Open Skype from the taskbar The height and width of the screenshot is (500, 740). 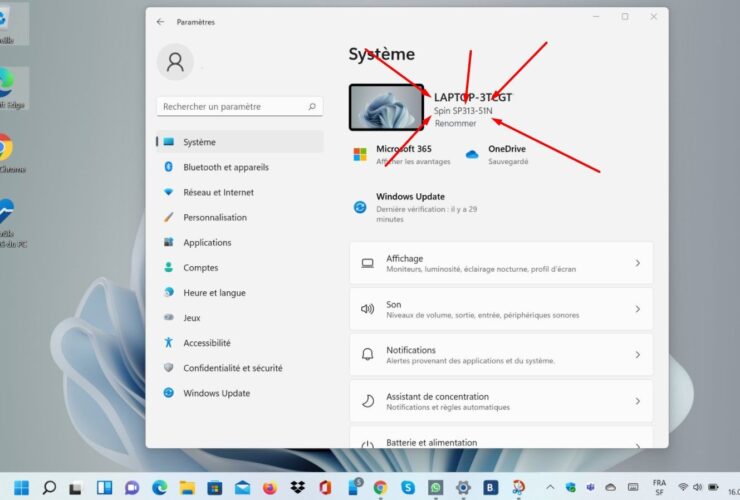(408, 488)
